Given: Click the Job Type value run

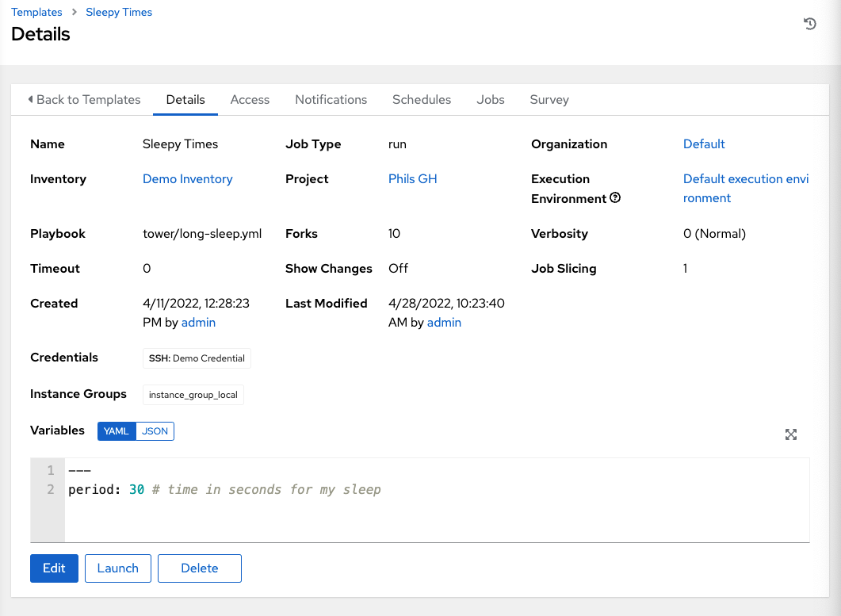Looking at the screenshot, I should point(397,143).
